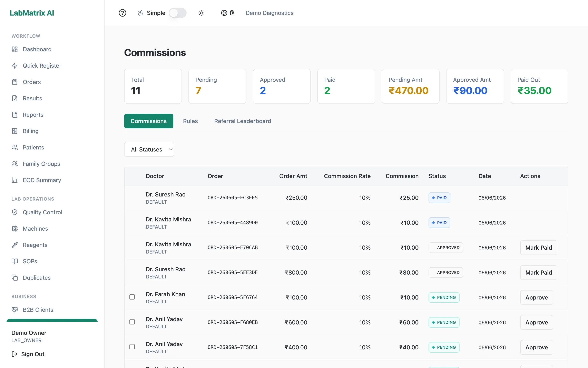The height and width of the screenshot is (368, 588).
Task: Click the ₹60.00 commission value
Action: pyautogui.click(x=409, y=322)
